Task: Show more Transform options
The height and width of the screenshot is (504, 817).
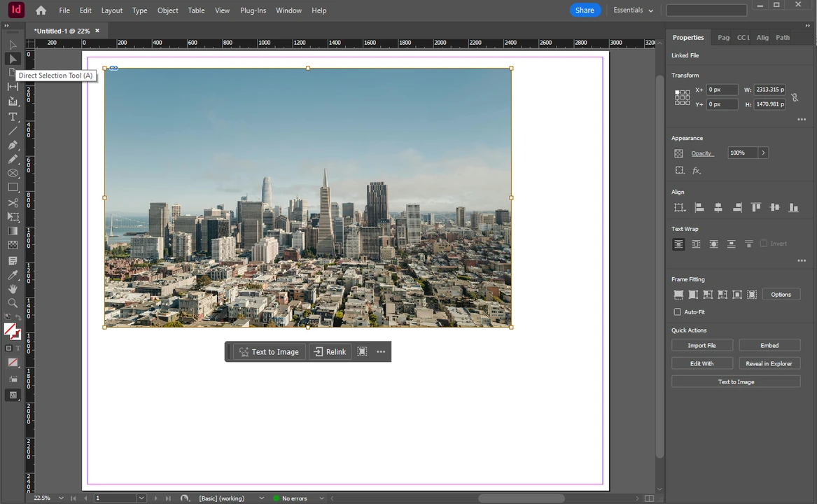Action: [x=802, y=120]
